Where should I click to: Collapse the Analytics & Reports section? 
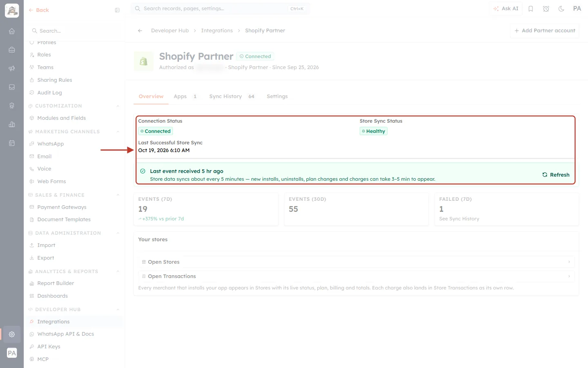118,272
